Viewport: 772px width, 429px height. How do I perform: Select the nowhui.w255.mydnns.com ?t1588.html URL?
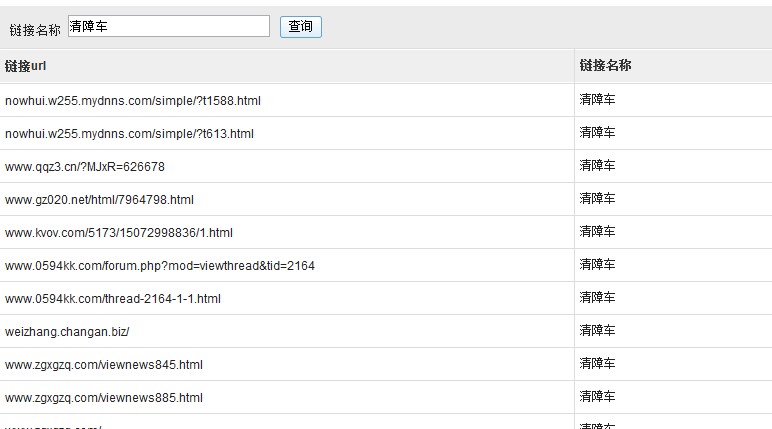133,101
